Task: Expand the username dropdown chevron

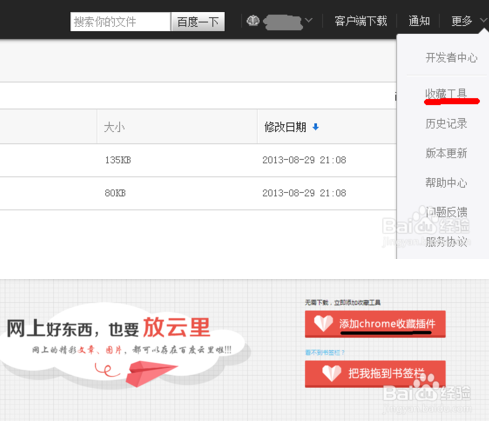Action: 309,20
